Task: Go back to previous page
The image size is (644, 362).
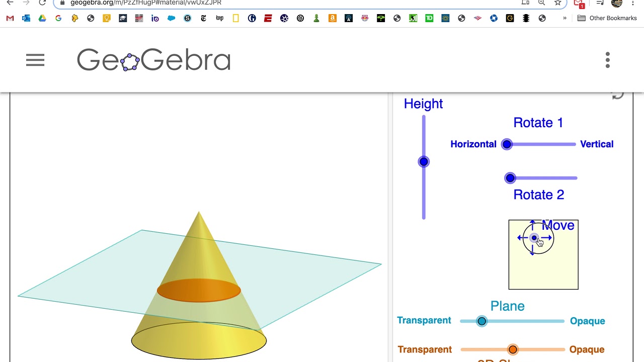Action: click(x=10, y=3)
